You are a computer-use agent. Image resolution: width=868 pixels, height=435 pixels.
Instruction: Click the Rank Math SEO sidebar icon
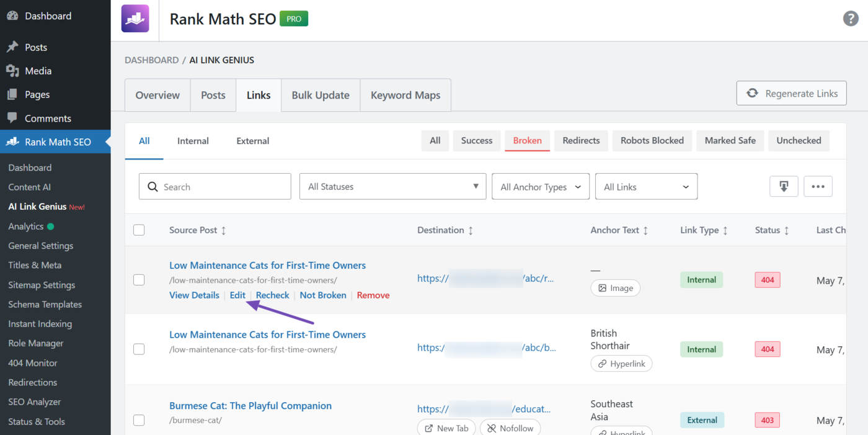12,141
